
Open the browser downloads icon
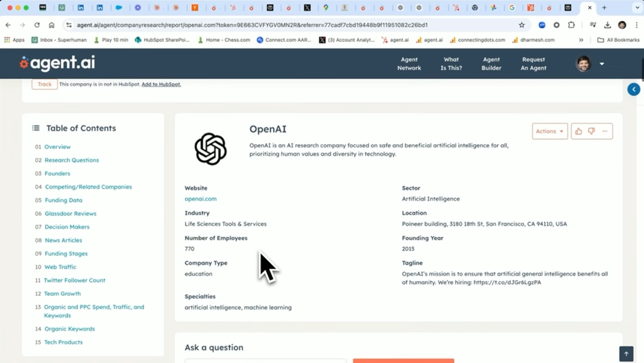click(608, 25)
